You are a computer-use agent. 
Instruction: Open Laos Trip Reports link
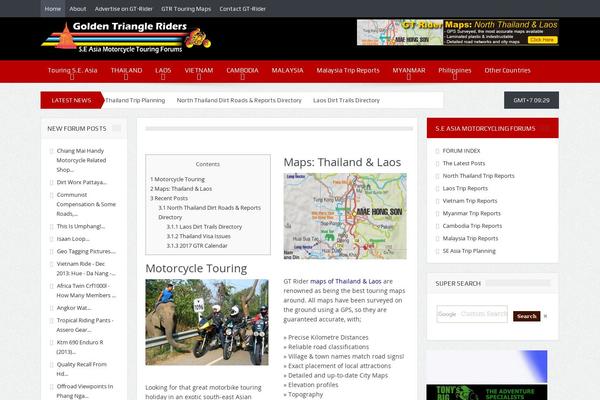point(465,188)
